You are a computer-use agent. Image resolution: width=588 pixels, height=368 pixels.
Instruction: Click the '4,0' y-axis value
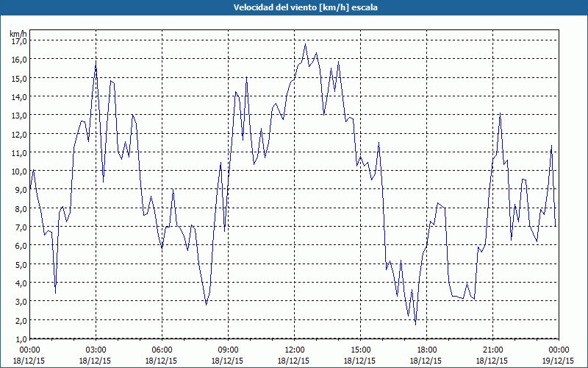(21, 283)
